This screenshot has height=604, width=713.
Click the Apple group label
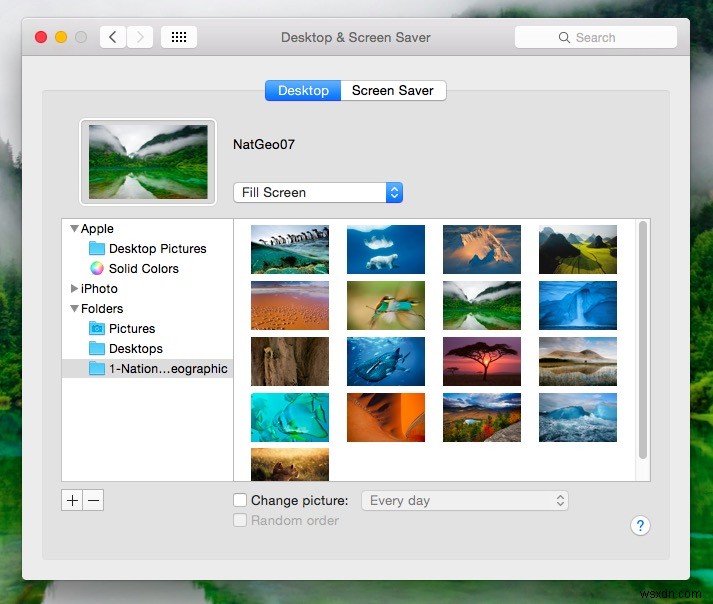pyautogui.click(x=97, y=228)
